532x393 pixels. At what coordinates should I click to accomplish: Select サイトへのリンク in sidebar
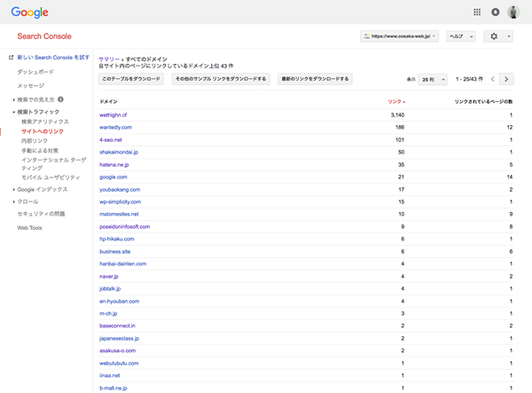(43, 131)
